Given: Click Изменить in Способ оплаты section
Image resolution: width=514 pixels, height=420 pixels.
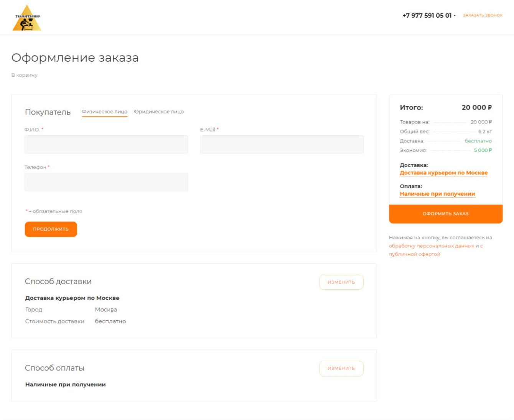Looking at the screenshot, I should coord(341,369).
